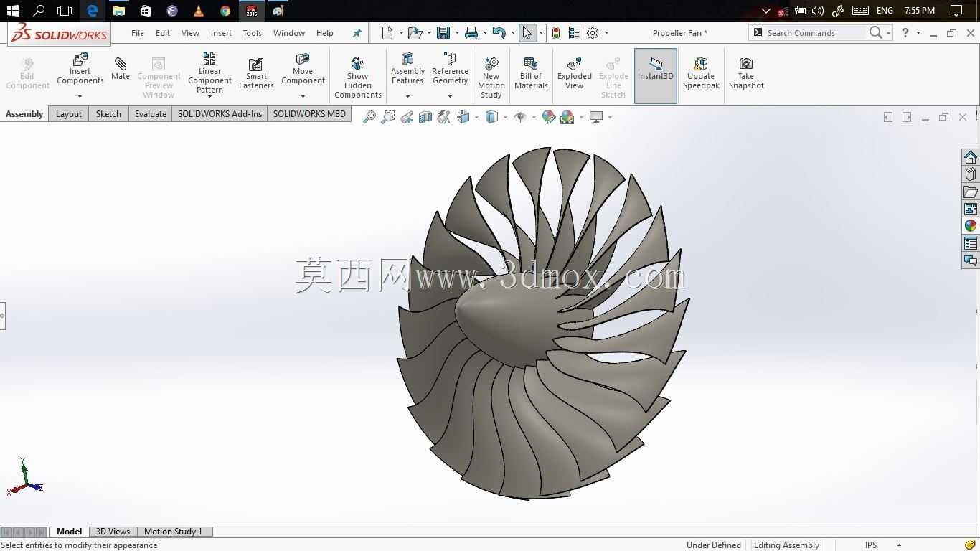Screen dimensions: 980x551
Task: Pin the menu bar open
Action: [357, 33]
